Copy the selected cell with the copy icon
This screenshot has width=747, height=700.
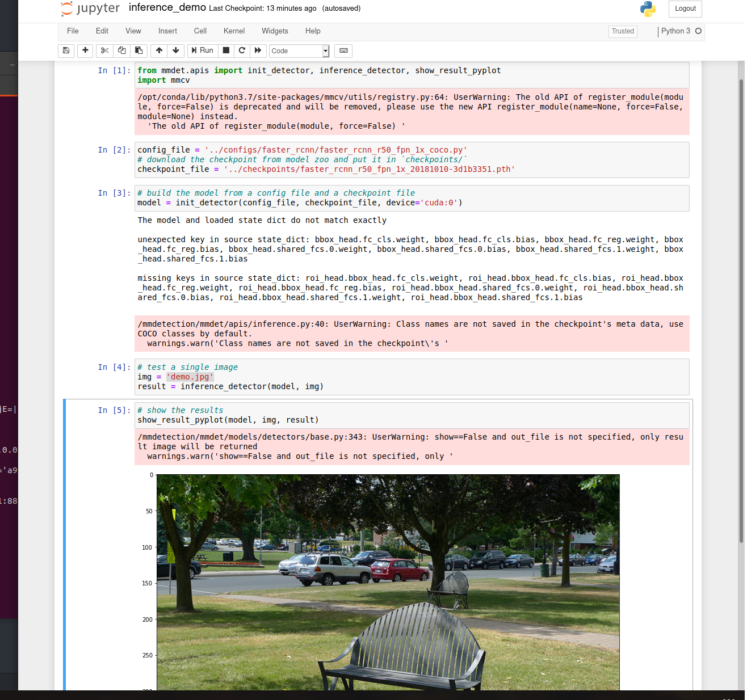121,50
